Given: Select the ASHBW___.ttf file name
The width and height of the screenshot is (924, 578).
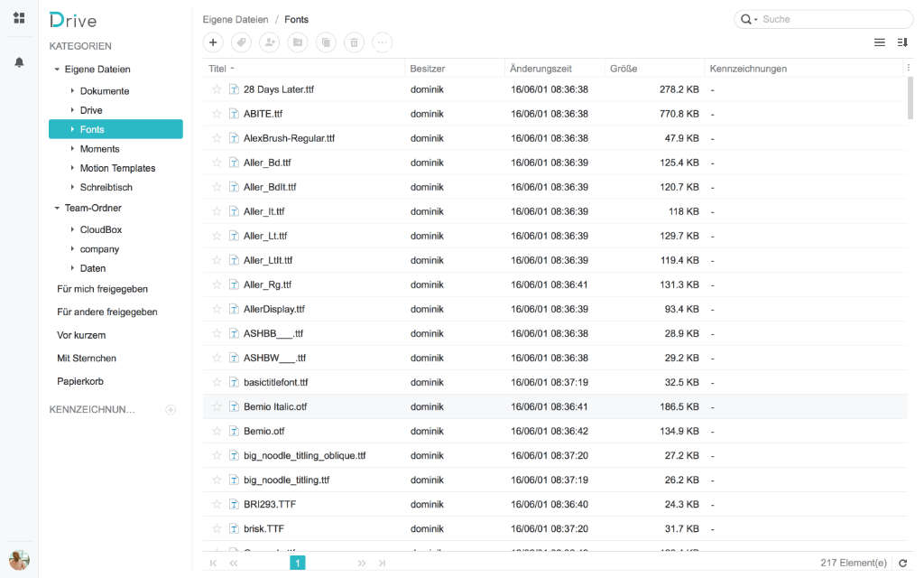Looking at the screenshot, I should (274, 358).
